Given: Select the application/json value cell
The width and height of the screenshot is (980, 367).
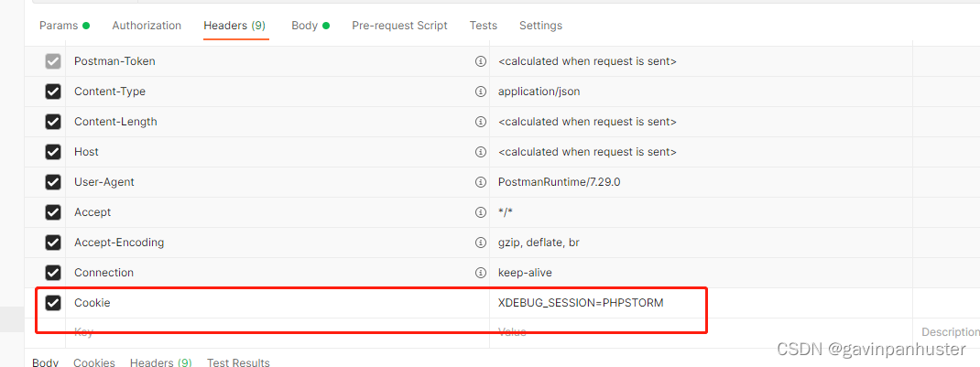Looking at the screenshot, I should click(701, 92).
